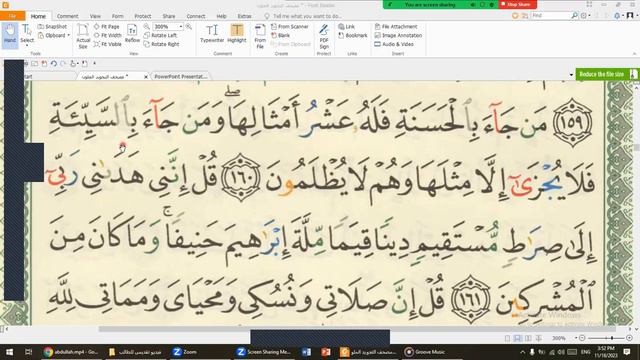
Task: Open Groove Music from the taskbar
Action: [425, 352]
